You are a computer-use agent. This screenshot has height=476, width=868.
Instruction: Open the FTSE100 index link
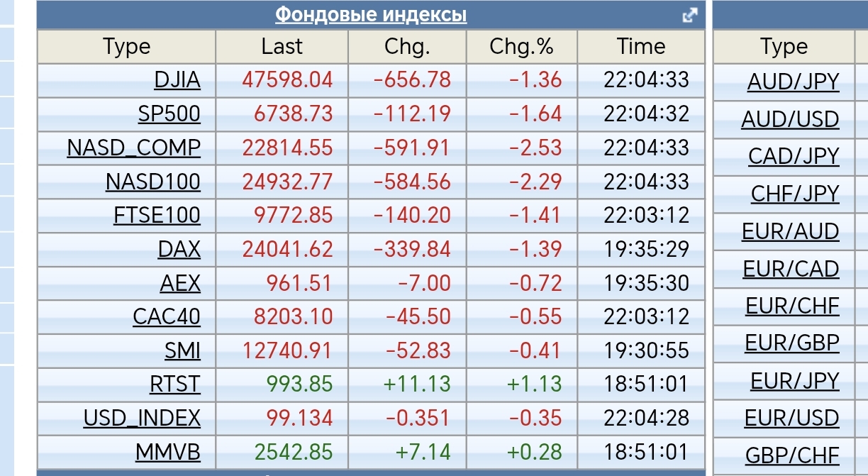157,216
